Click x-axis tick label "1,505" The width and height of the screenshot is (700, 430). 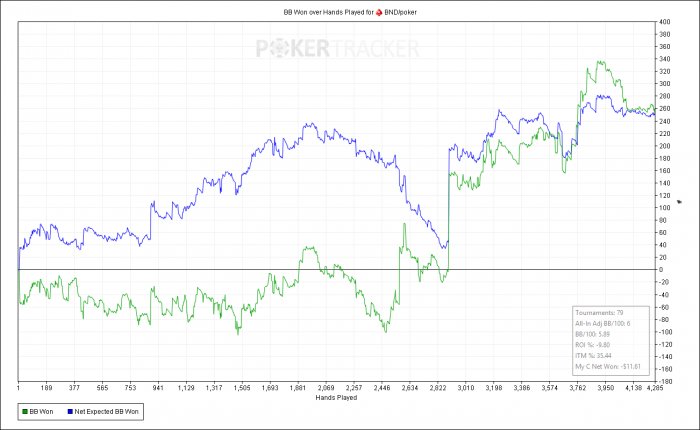click(242, 388)
